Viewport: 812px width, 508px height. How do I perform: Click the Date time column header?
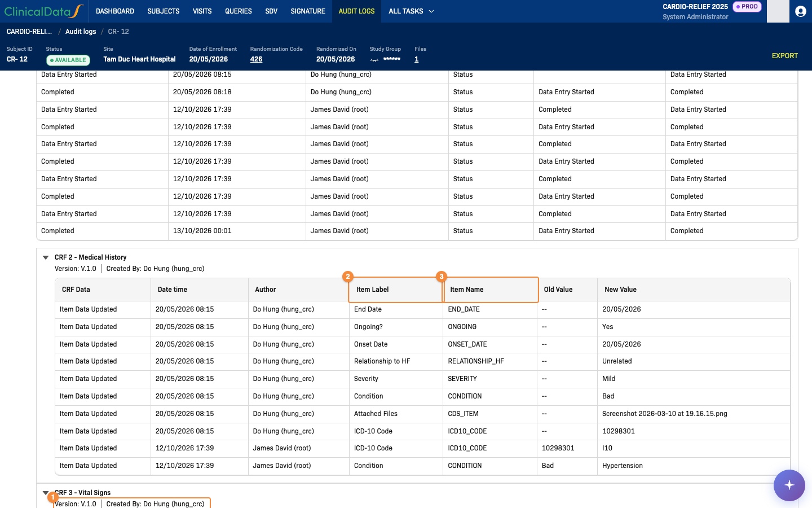pyautogui.click(x=200, y=290)
